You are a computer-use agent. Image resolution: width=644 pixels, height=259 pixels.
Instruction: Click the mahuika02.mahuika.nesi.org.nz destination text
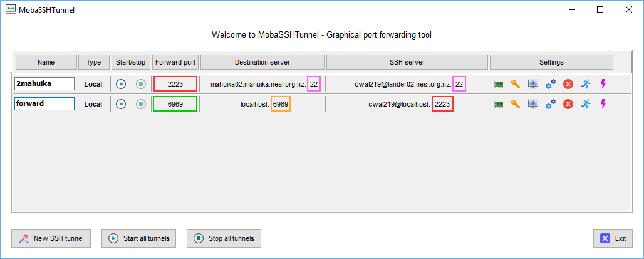pos(258,84)
